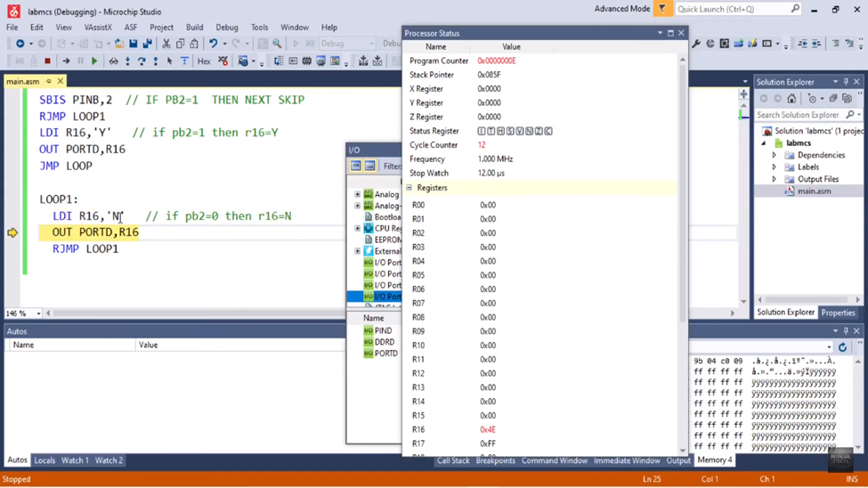
Task: Expand the Dependencies node
Action: tap(775, 155)
